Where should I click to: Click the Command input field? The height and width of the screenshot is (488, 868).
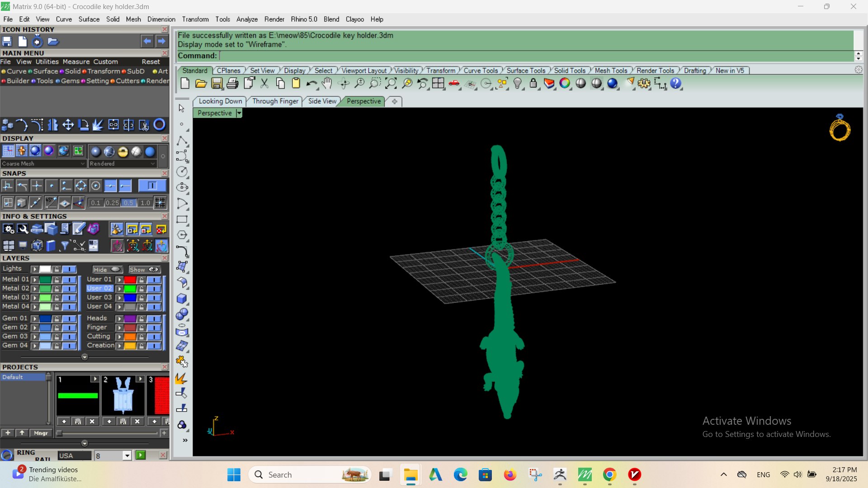pos(536,56)
